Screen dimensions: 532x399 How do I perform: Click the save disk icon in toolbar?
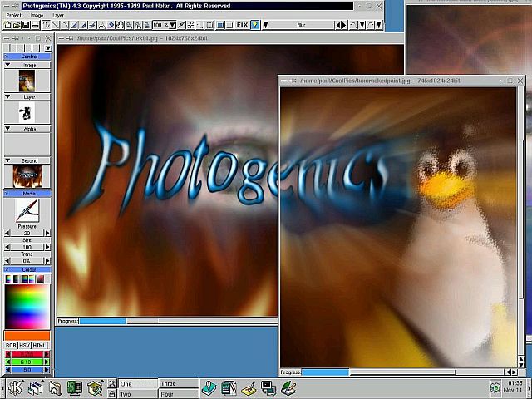[26, 26]
